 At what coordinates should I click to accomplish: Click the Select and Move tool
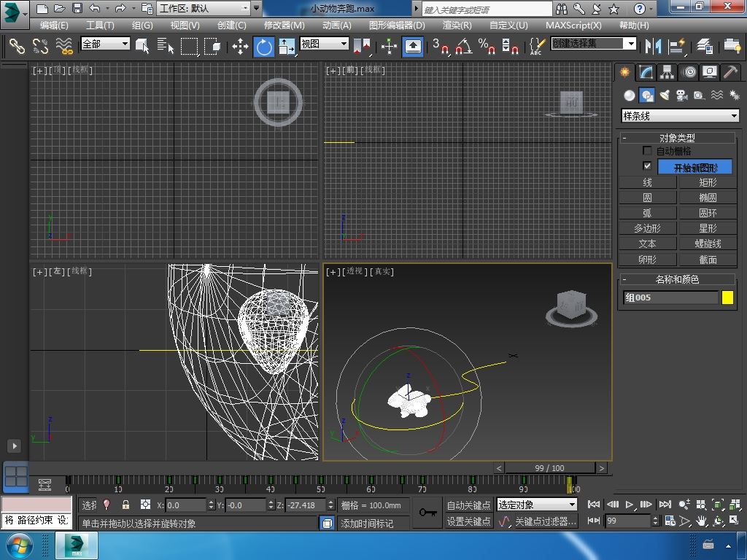(x=240, y=47)
